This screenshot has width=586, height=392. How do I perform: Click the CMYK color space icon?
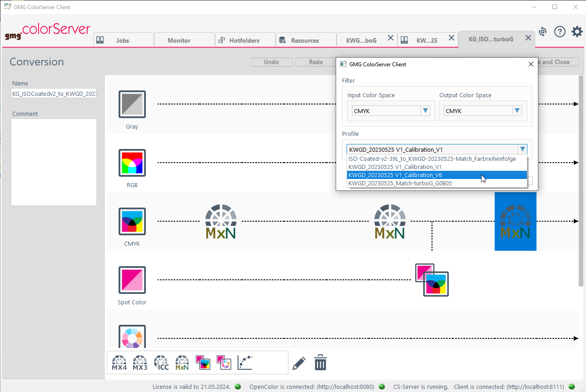pos(132,221)
